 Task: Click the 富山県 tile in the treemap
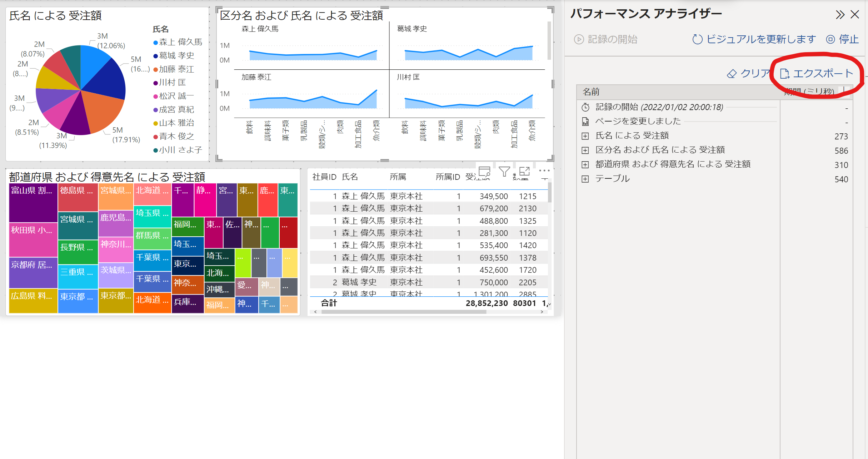33,202
